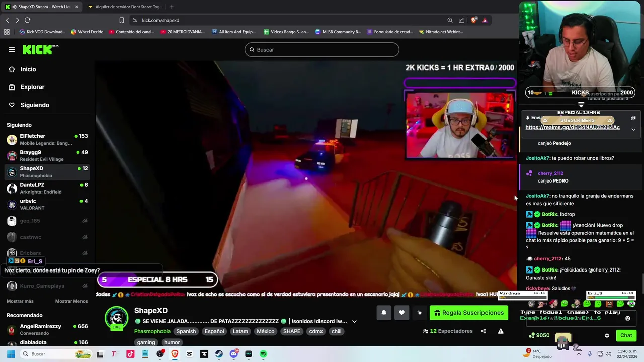Open AngelRamirezzy recommended channel

(x=47, y=329)
